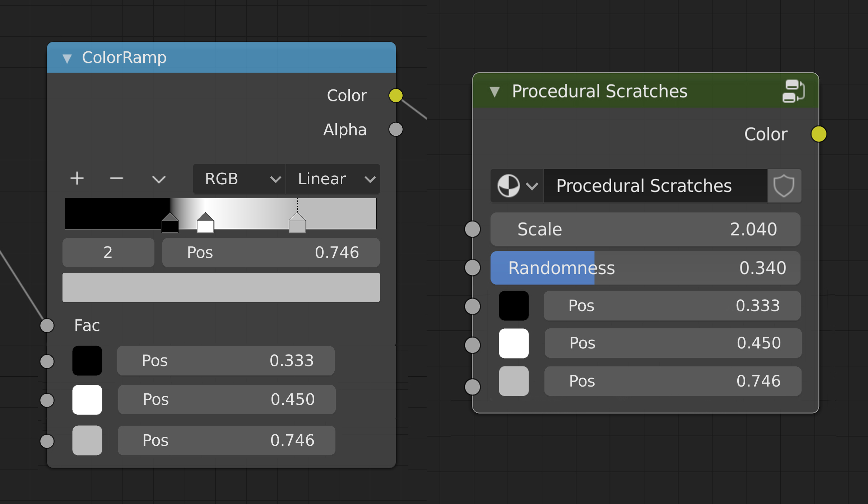The height and width of the screenshot is (504, 868).
Task: Toggle the fake user shield icon
Action: pos(784,186)
